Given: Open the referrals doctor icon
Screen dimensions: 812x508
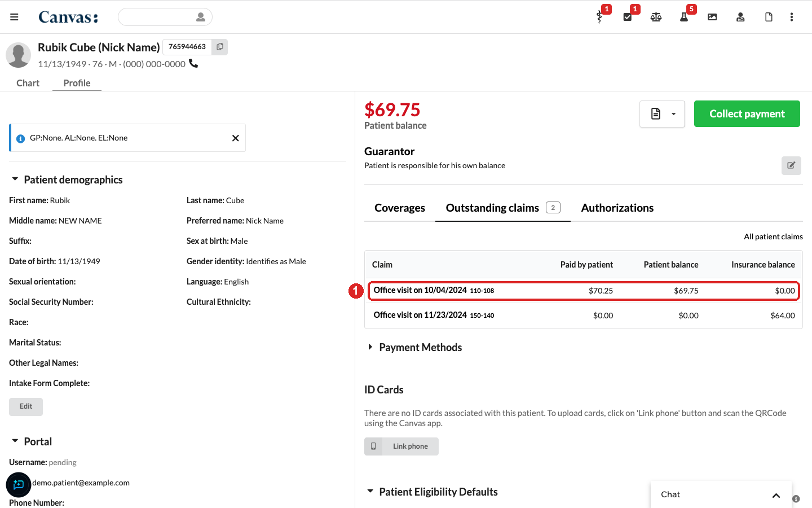Looking at the screenshot, I should [x=740, y=17].
